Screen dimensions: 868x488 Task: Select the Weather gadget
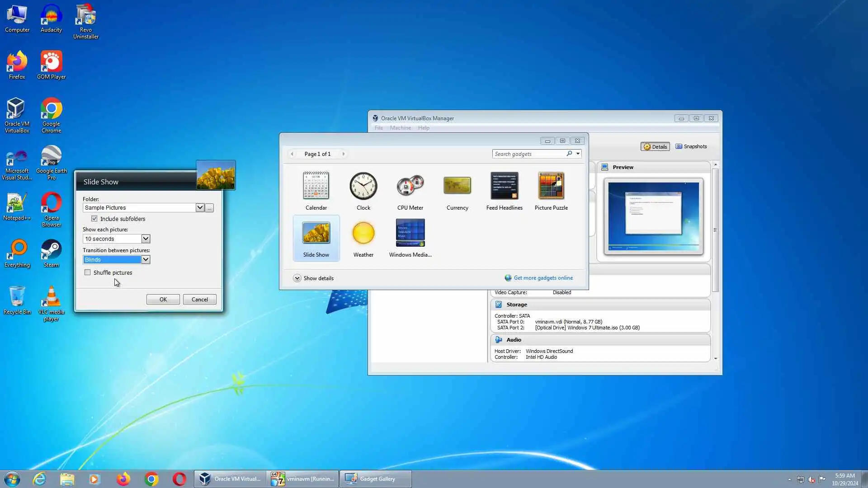click(x=363, y=233)
